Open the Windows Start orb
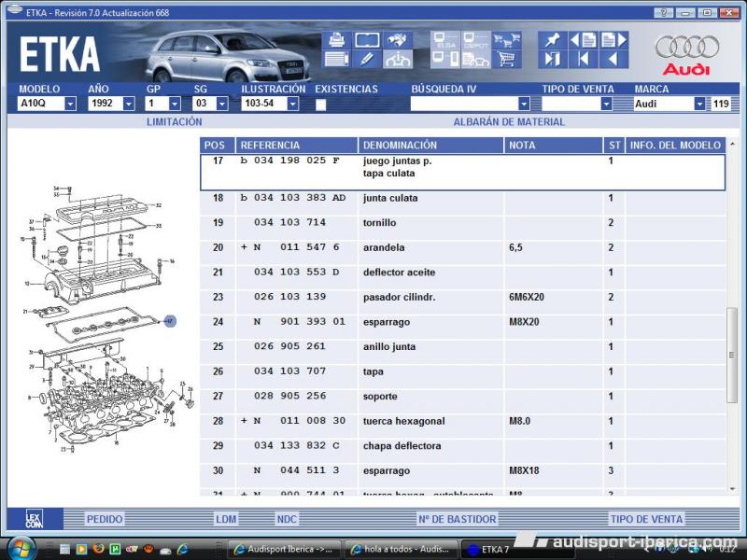 click(21, 548)
